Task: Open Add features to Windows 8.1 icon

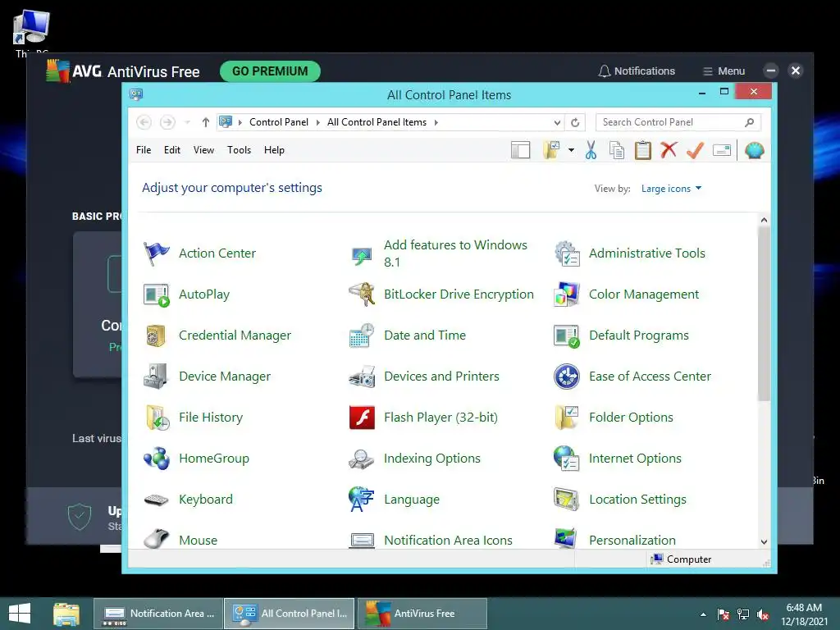Action: [x=362, y=256]
